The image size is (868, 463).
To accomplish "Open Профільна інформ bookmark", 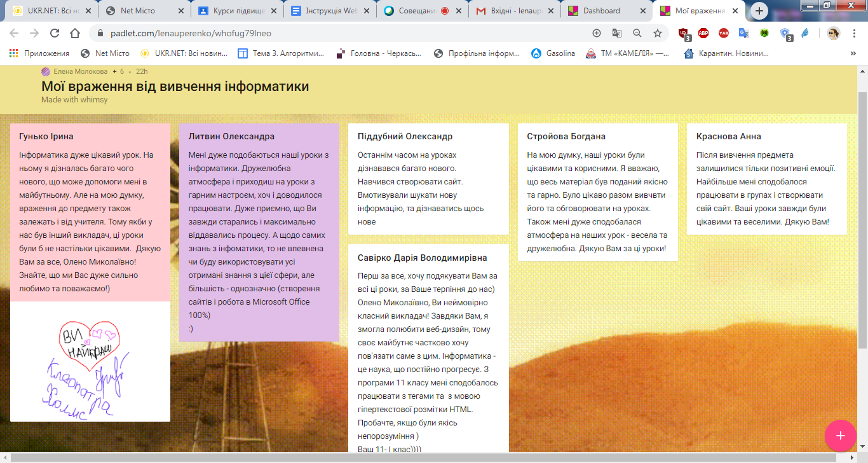I will pos(477,53).
